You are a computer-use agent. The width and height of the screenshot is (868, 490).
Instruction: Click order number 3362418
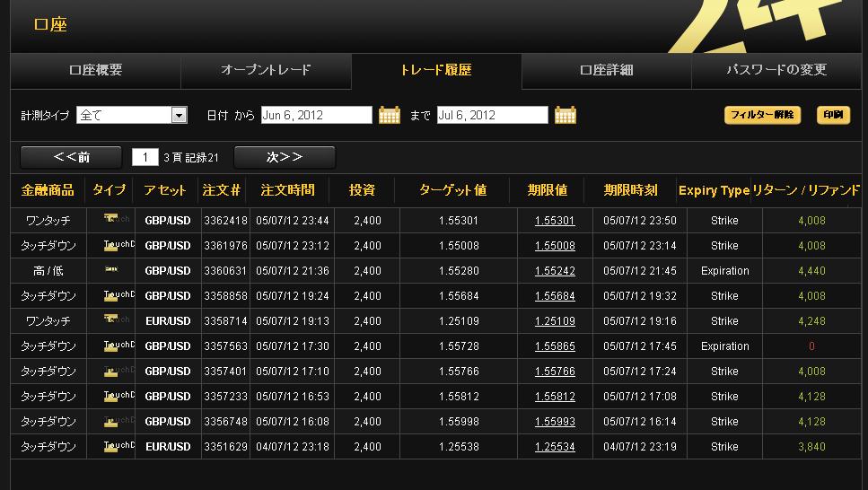coord(226,221)
